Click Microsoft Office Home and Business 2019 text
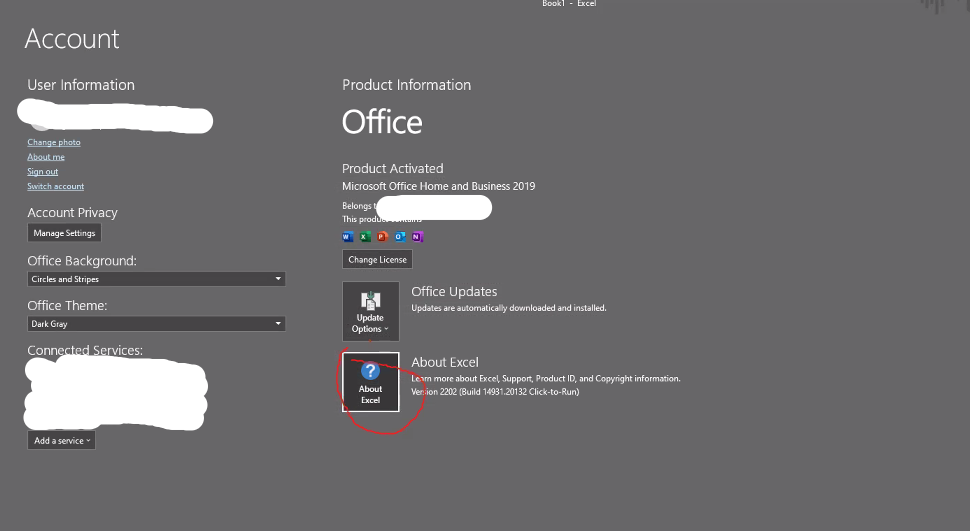 tap(439, 186)
